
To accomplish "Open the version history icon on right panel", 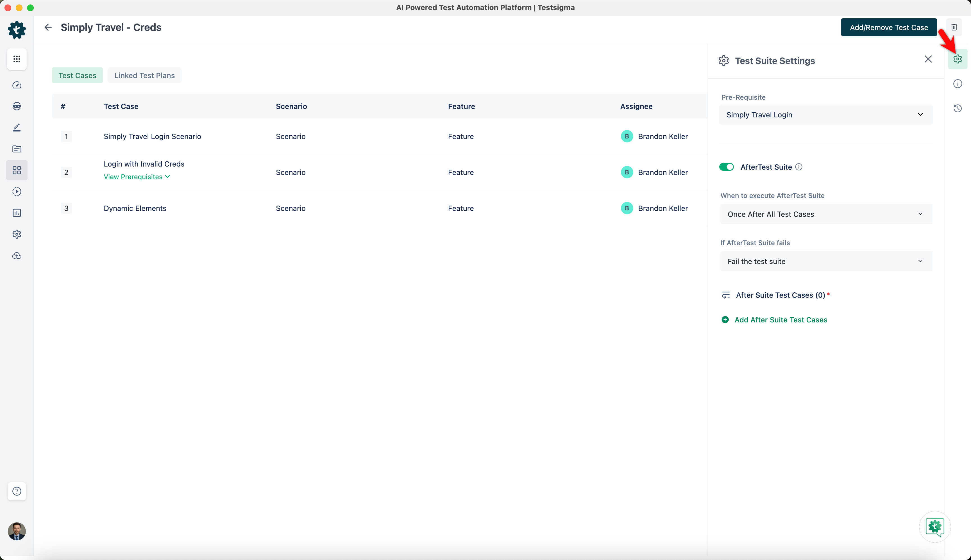I will coord(958,108).
